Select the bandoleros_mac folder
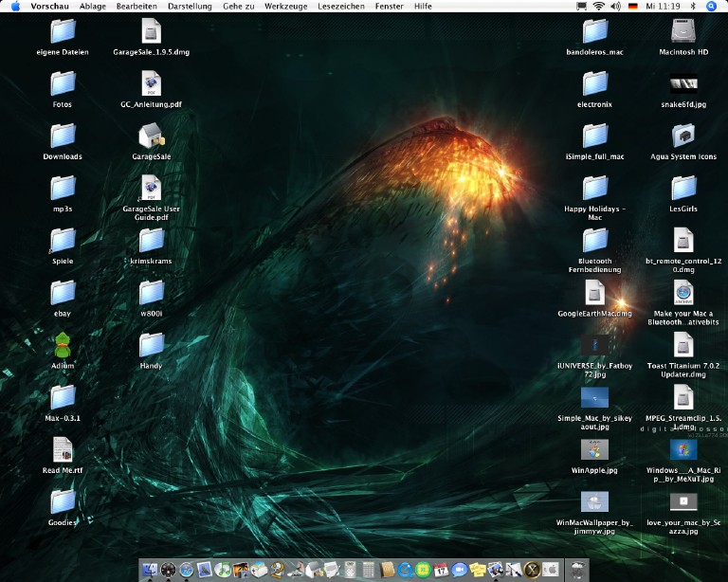Image resolution: width=728 pixels, height=582 pixels. pyautogui.click(x=594, y=31)
